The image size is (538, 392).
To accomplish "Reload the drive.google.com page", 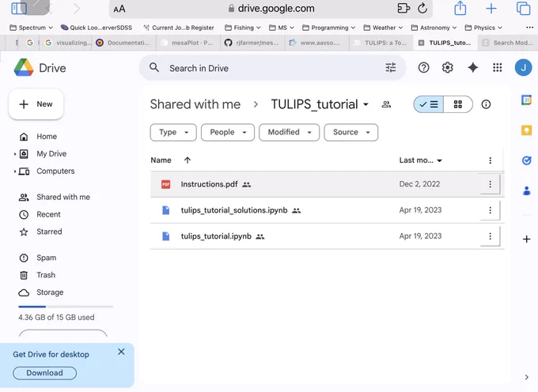I will (422, 8).
